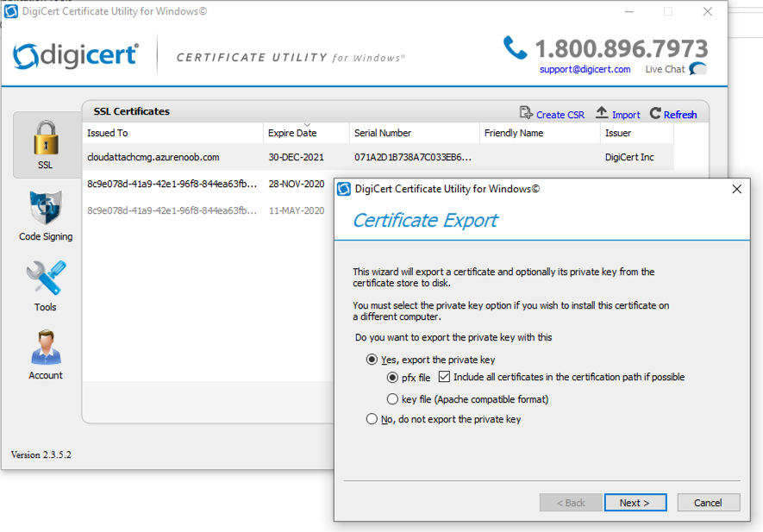This screenshot has height=532, width=763.
Task: Select the pfx file radio option
Action: (392, 377)
